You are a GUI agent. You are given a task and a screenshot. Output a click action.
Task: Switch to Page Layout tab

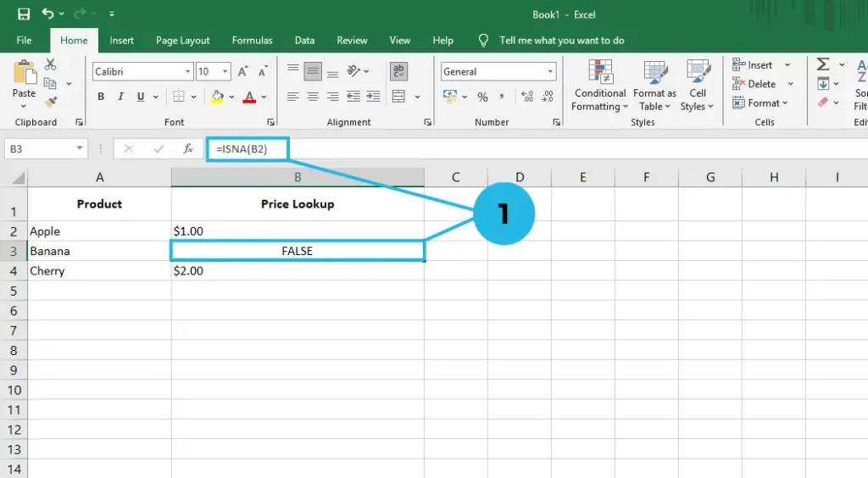[183, 41]
